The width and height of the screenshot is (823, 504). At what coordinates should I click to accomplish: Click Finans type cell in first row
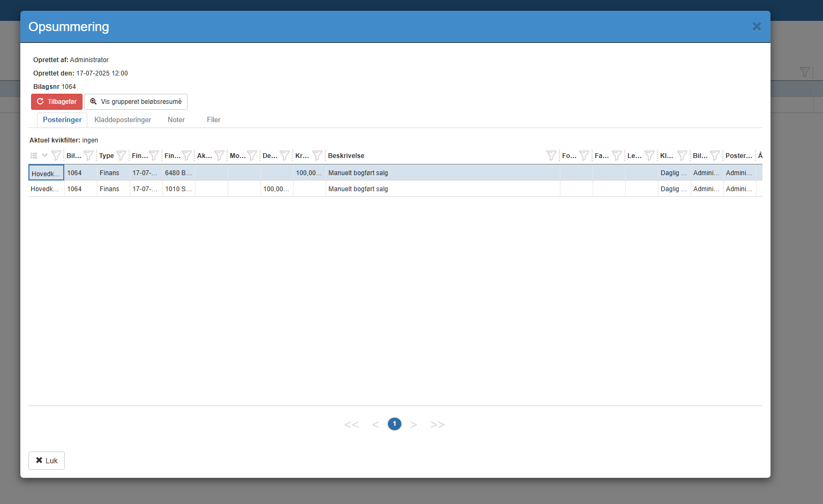click(113, 173)
